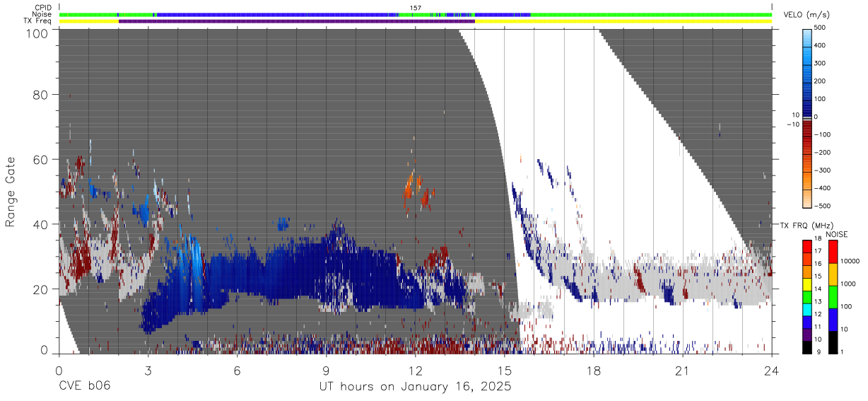Click the VELO (m/s) colorbar title

807,15
